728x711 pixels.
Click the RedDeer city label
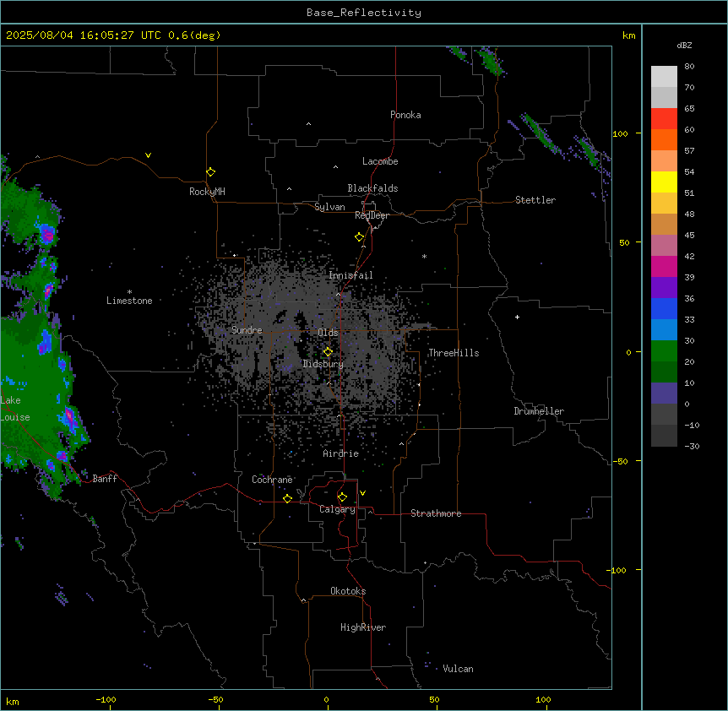coord(372,215)
